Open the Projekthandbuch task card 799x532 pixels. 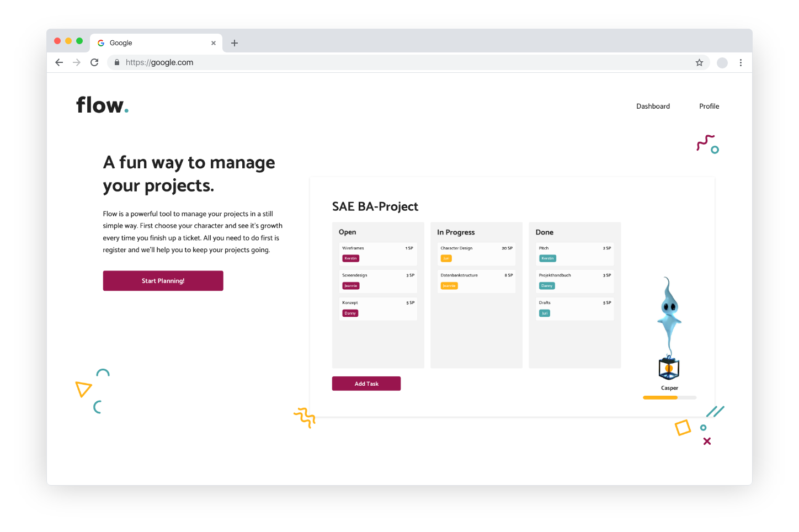(x=574, y=280)
